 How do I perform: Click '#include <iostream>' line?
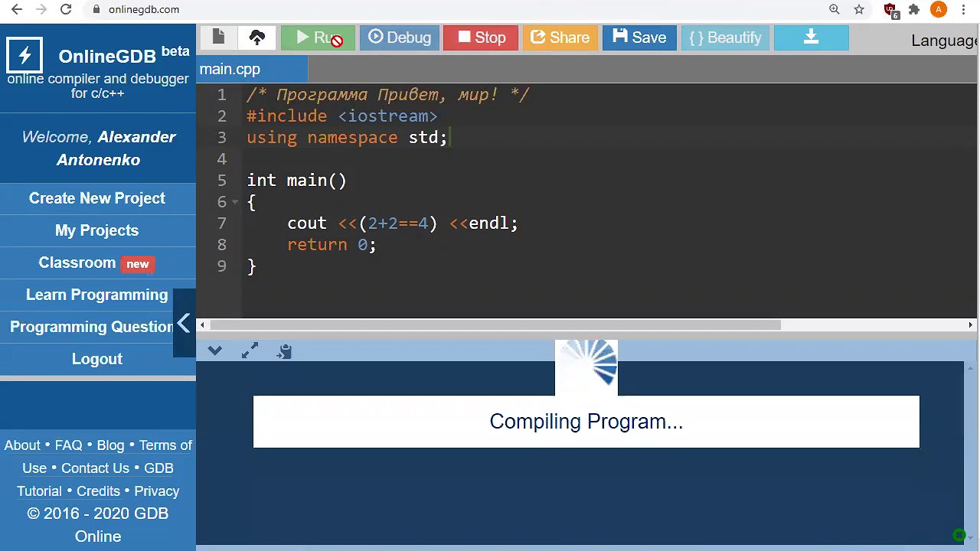tap(341, 116)
